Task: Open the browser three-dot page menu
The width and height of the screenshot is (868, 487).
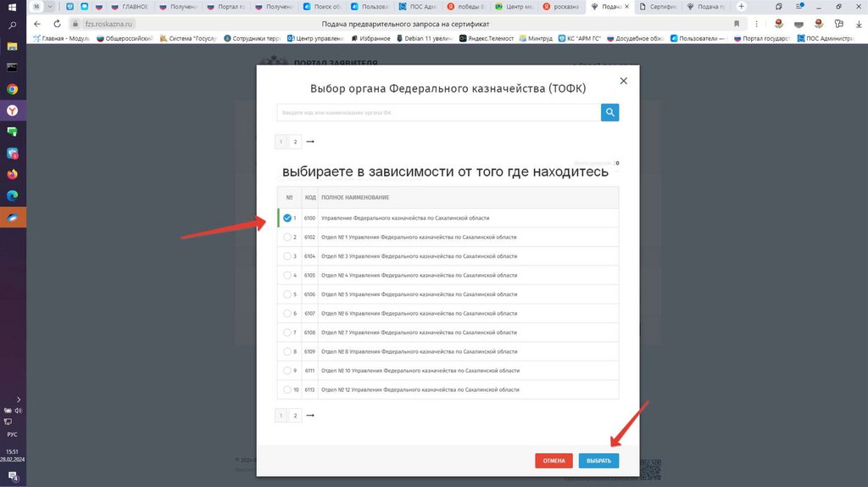Action: (x=756, y=24)
